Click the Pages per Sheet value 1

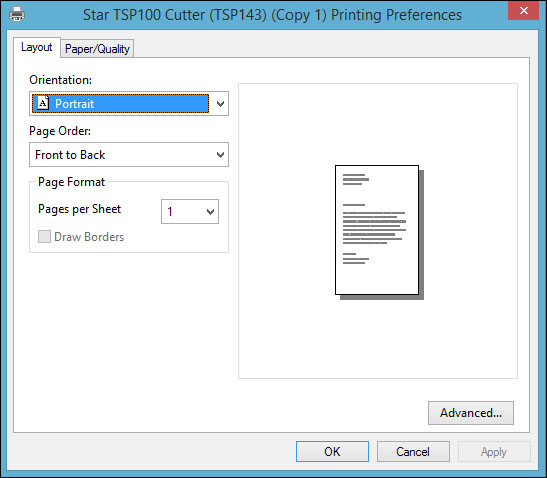(170, 211)
